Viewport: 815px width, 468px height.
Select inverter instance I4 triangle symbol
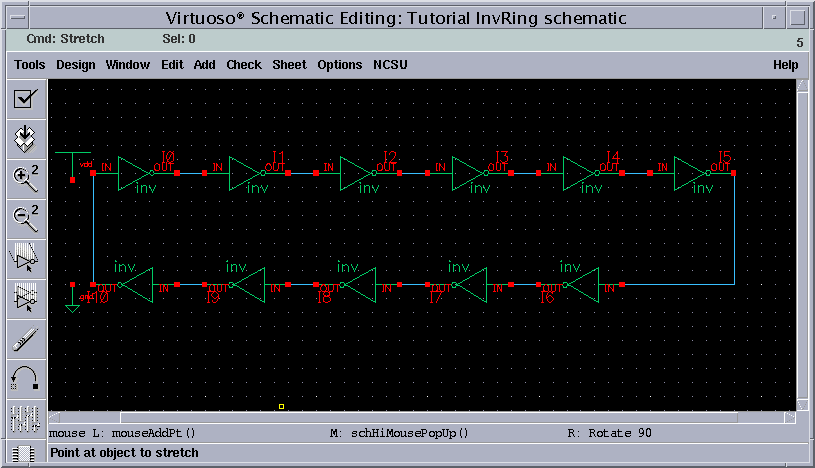580,173
